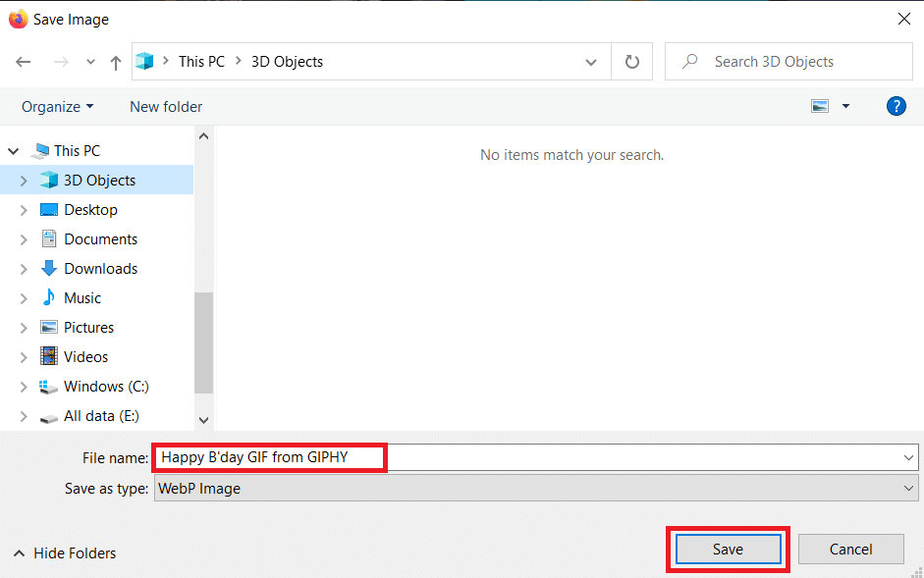The height and width of the screenshot is (578, 924).
Task: Click New folder in the toolbar
Action: [x=166, y=106]
